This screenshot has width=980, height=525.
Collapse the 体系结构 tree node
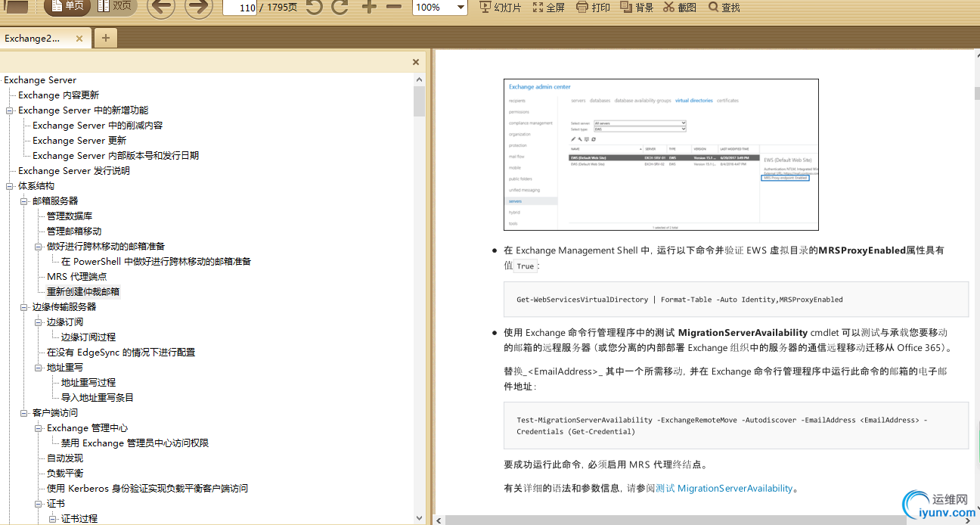point(10,186)
